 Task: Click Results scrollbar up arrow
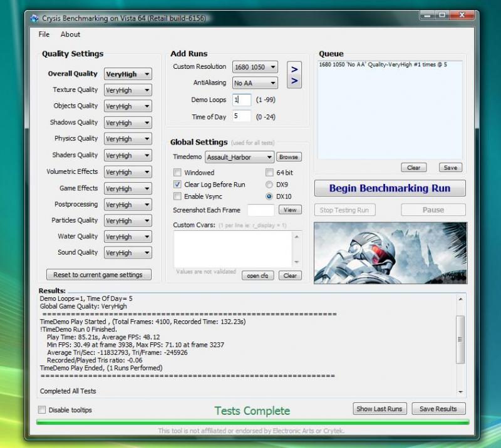point(460,299)
